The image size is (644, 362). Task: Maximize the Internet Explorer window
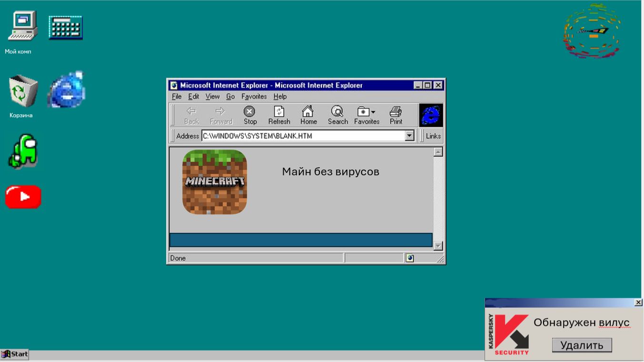point(427,85)
